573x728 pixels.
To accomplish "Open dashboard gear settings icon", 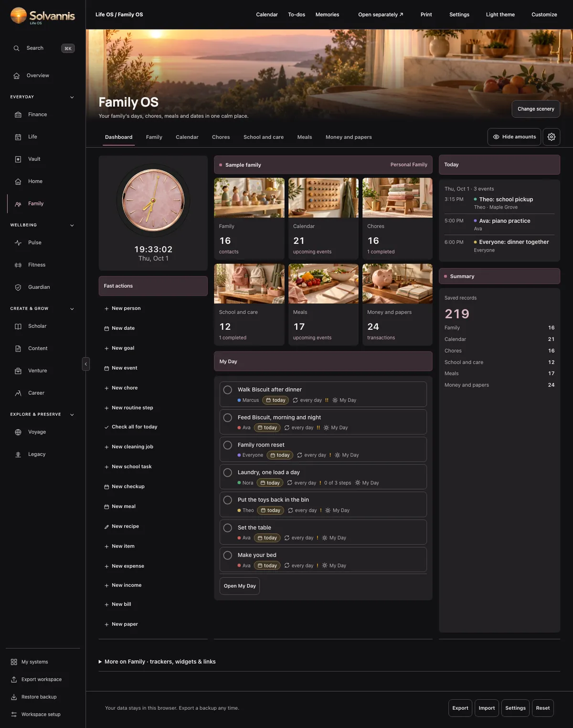I will pos(552,137).
